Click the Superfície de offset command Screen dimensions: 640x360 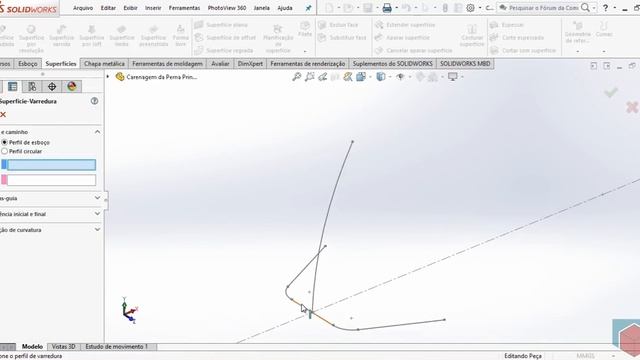tap(225, 38)
